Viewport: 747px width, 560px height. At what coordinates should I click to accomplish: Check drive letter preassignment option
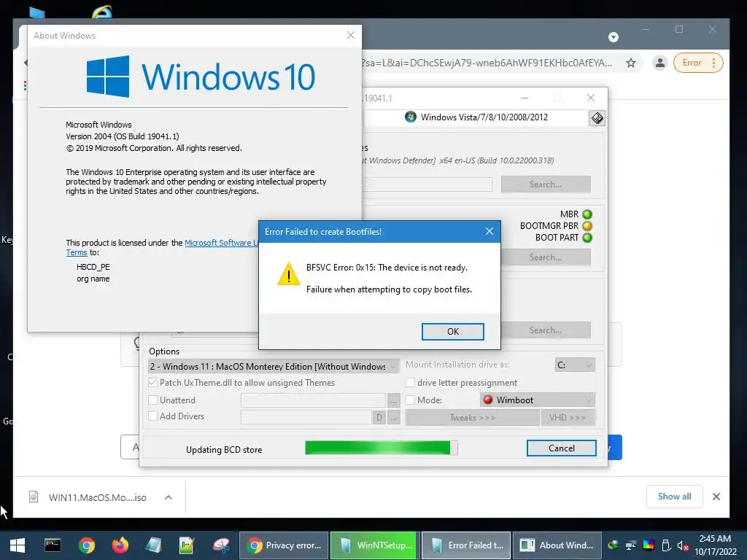coord(410,382)
